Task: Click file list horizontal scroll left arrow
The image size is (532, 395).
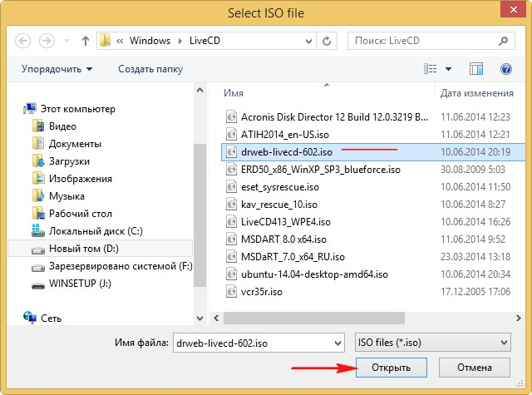Action: tap(216, 318)
